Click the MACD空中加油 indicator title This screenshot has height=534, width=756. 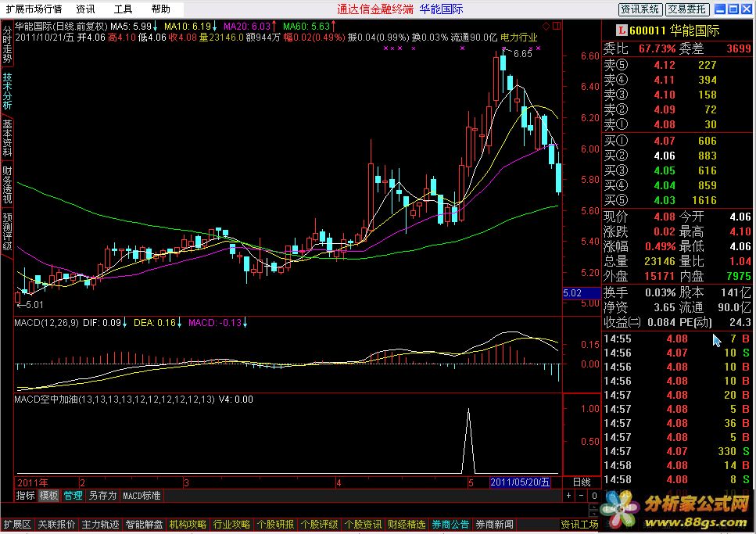click(x=114, y=400)
